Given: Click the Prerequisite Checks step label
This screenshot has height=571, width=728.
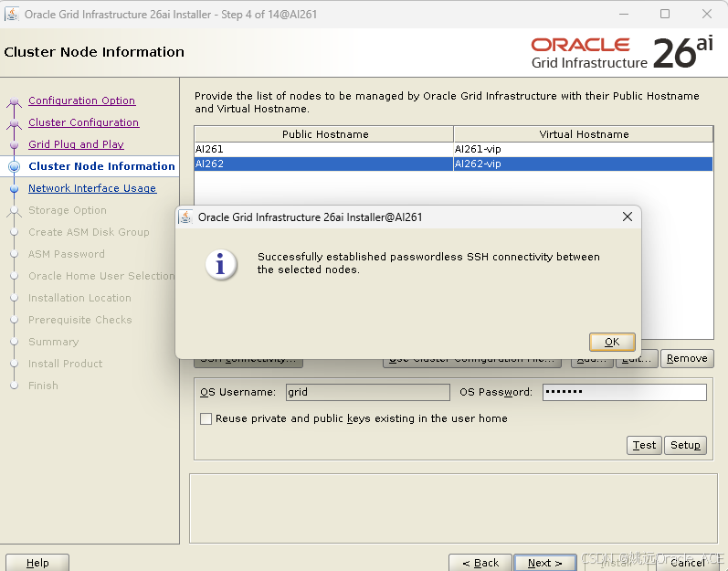Looking at the screenshot, I should click(79, 320).
